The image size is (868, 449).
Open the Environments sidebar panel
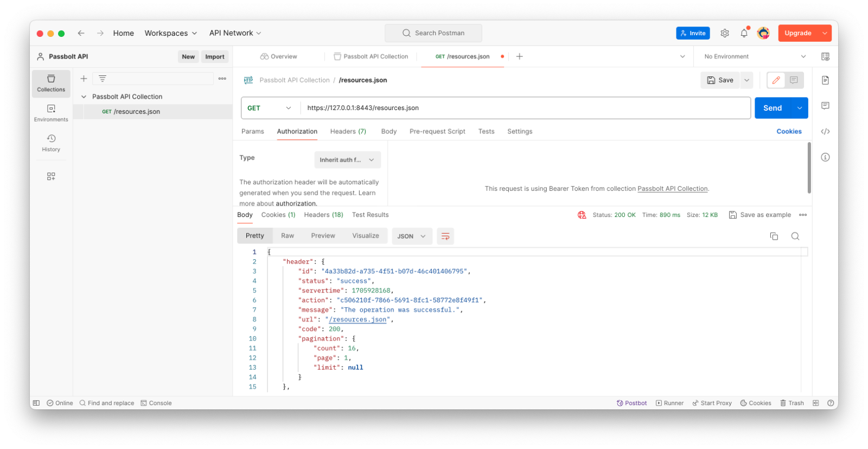coord(51,113)
